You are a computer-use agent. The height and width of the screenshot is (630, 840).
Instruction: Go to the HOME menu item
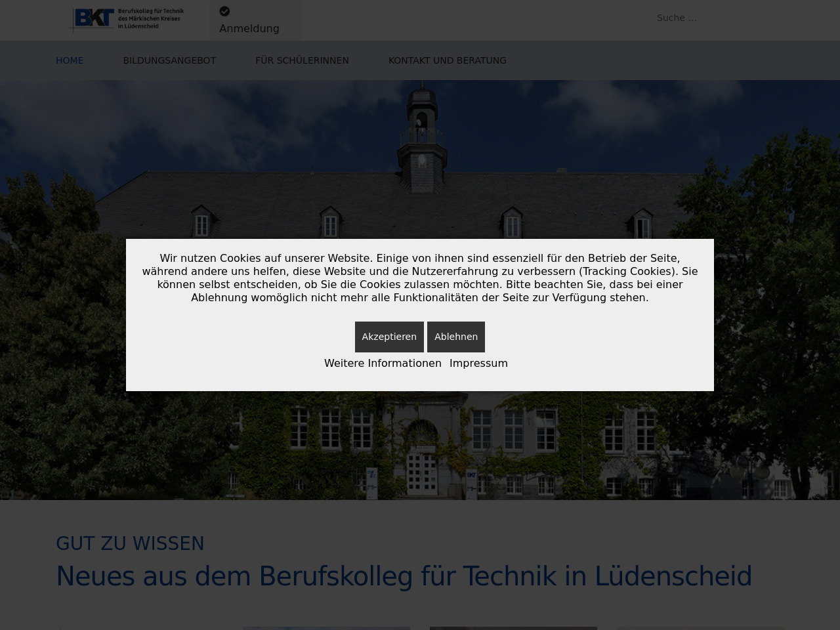pyautogui.click(x=70, y=60)
